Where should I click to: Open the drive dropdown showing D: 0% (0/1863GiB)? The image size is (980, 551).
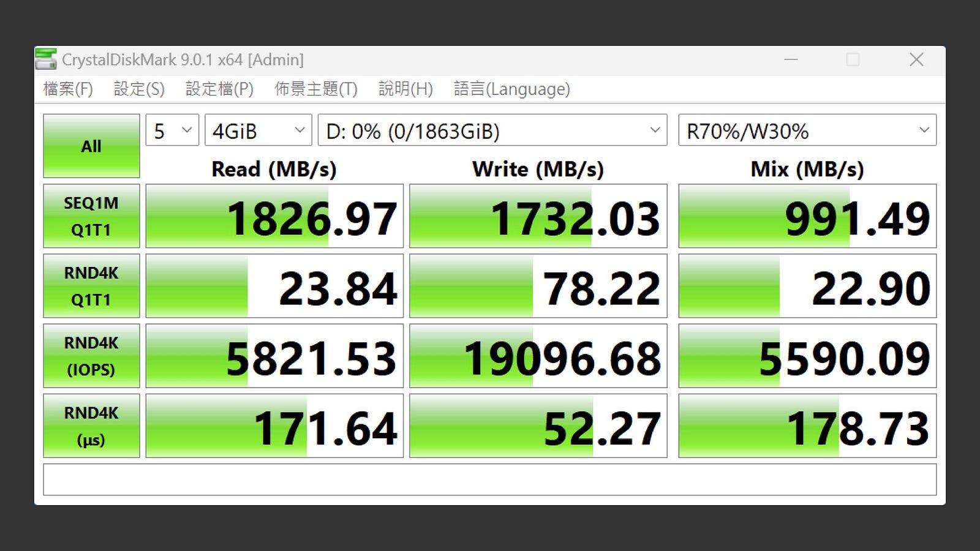click(492, 130)
